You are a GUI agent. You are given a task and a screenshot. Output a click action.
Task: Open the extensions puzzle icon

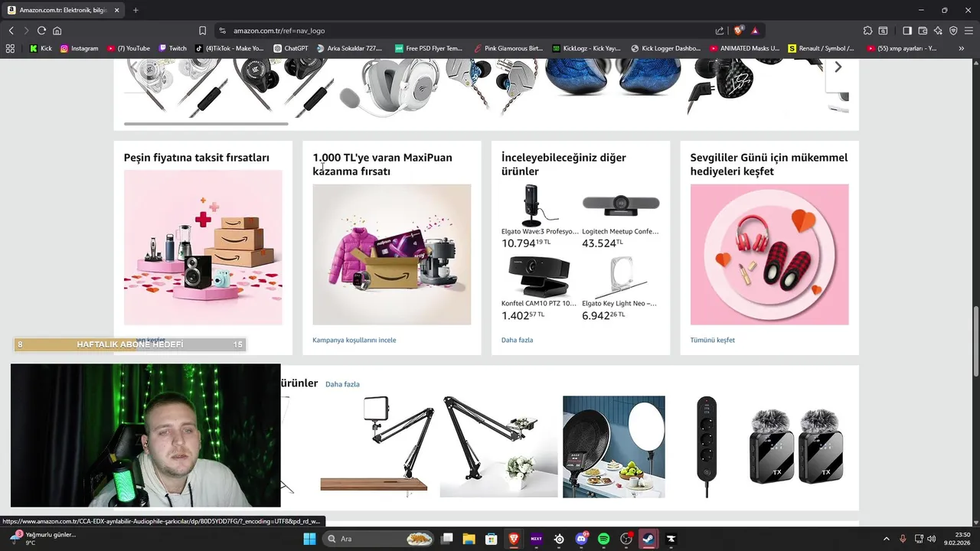[x=867, y=31]
